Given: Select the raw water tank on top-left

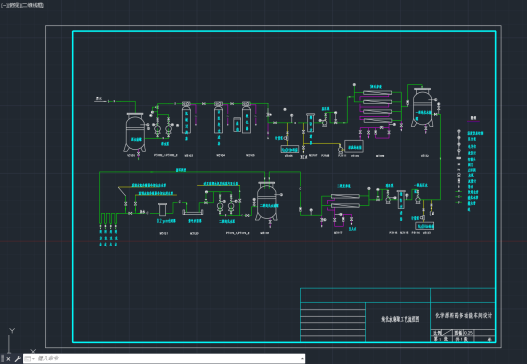Looking at the screenshot, I should pos(135,133).
